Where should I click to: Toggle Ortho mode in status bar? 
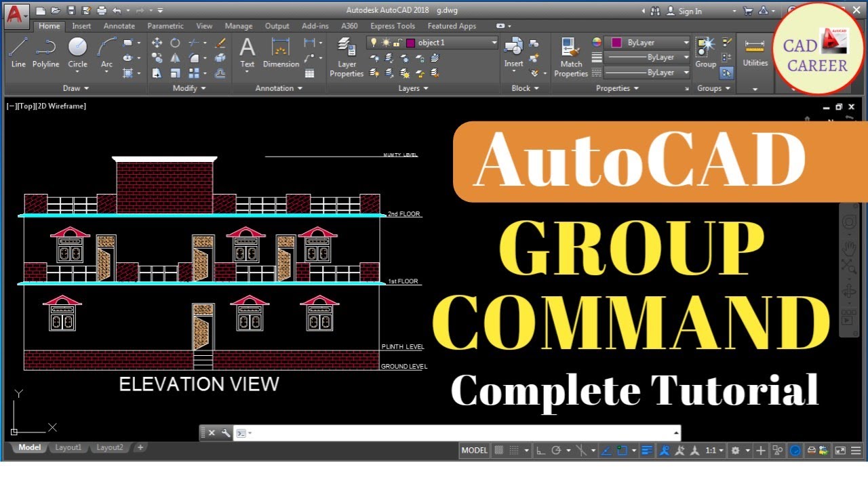click(x=540, y=451)
